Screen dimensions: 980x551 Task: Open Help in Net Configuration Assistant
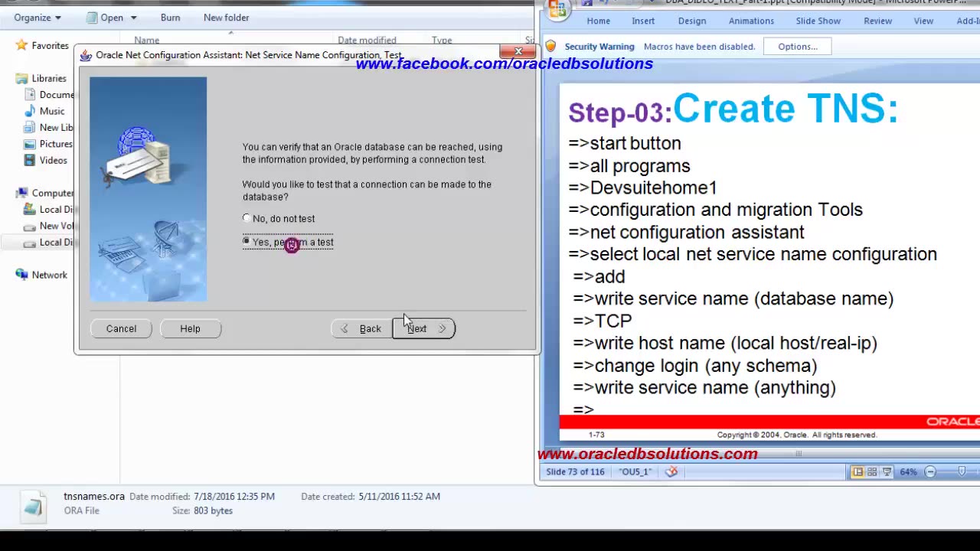point(190,328)
